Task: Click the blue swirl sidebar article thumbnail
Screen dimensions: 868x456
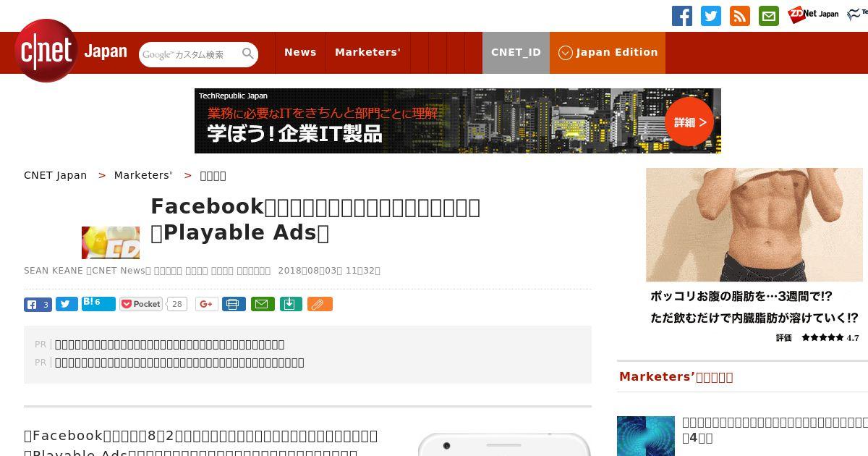Action: tap(646, 436)
